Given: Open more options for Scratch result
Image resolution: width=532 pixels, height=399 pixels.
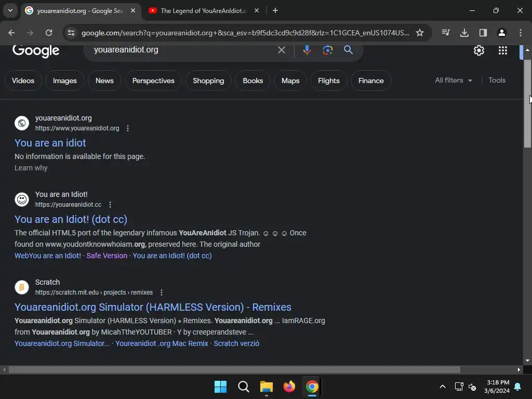Looking at the screenshot, I should pyautogui.click(x=162, y=292).
